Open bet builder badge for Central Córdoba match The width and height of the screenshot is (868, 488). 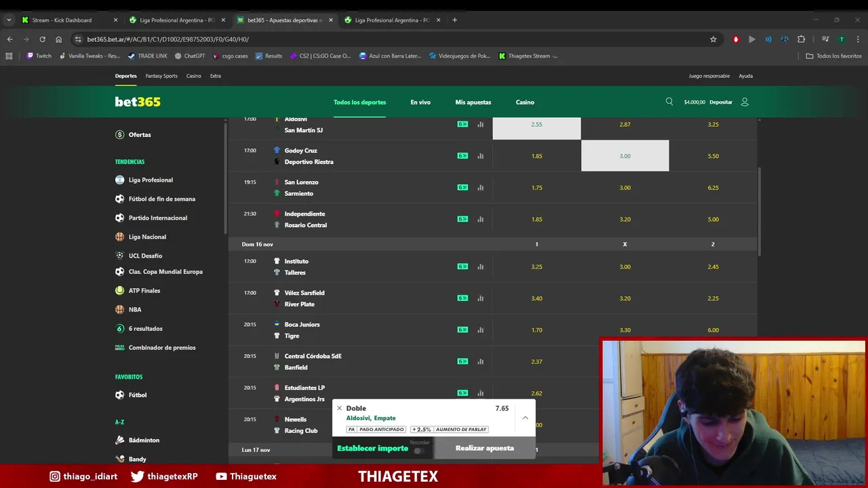tap(462, 361)
